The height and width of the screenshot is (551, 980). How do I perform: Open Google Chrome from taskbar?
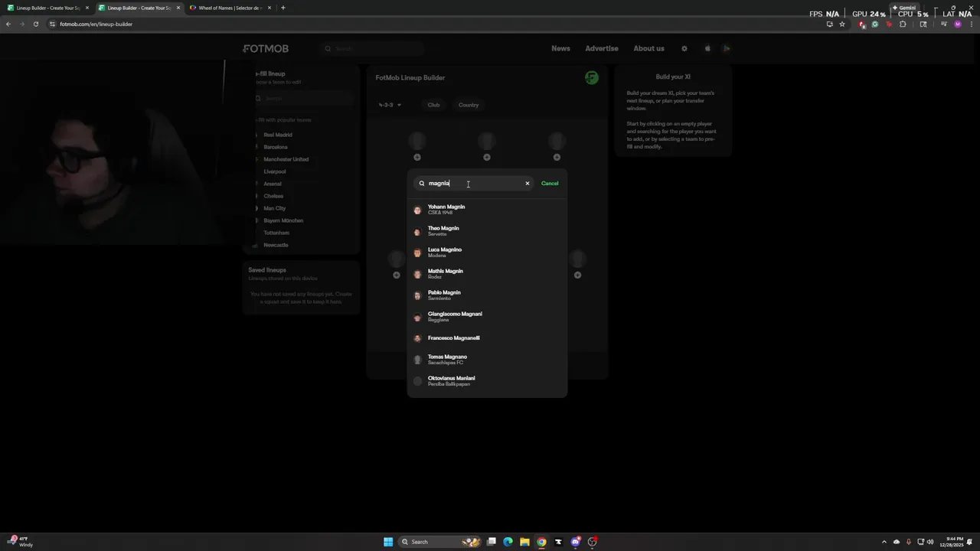pyautogui.click(x=541, y=542)
